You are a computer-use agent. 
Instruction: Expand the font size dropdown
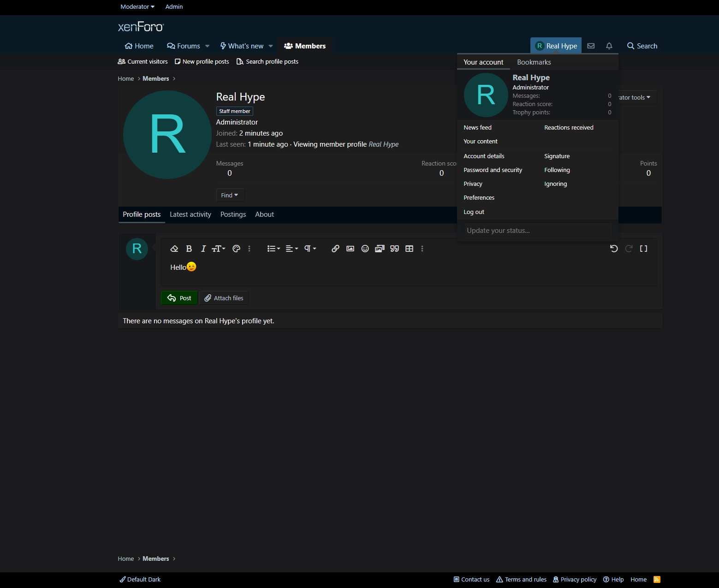[x=218, y=249]
